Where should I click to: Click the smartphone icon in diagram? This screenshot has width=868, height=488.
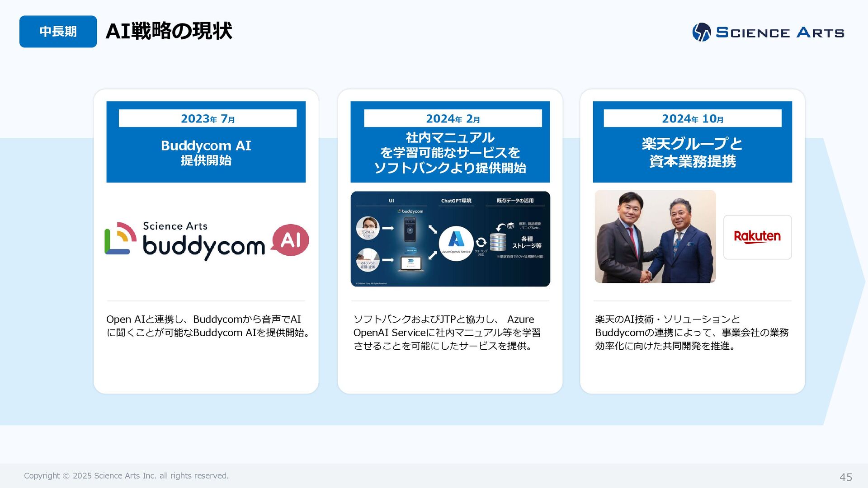click(x=410, y=229)
